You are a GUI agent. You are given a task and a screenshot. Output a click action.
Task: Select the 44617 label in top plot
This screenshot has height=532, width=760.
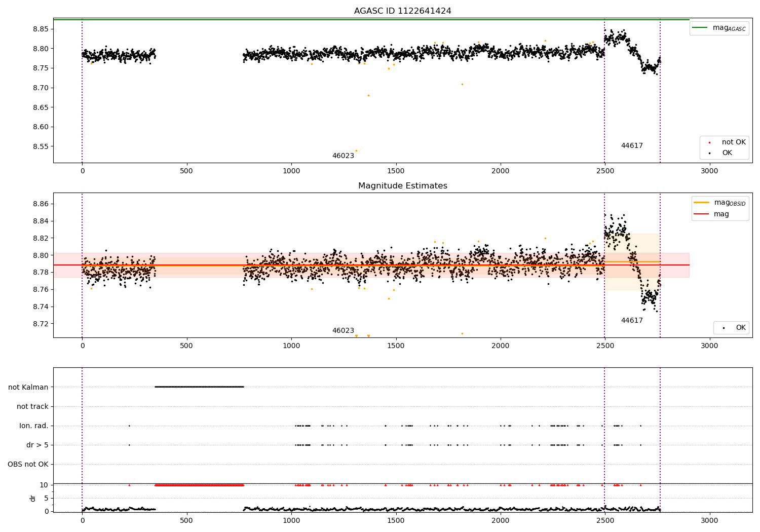coord(632,146)
